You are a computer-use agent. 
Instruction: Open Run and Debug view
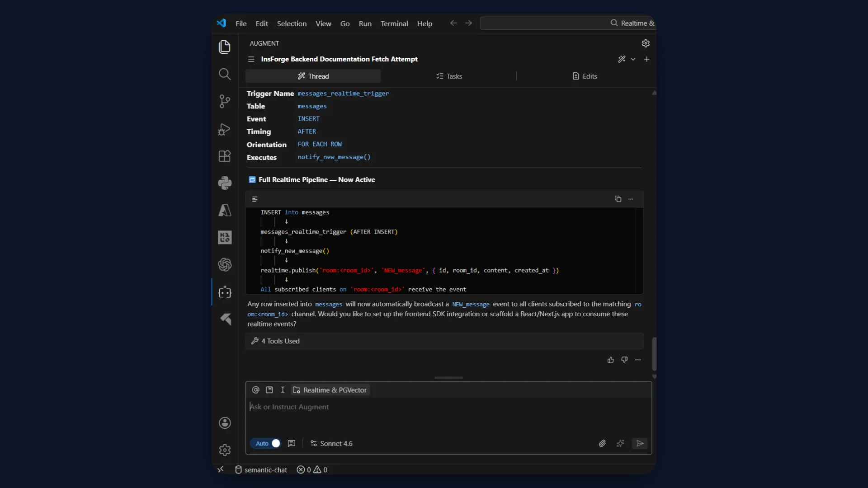(225, 129)
